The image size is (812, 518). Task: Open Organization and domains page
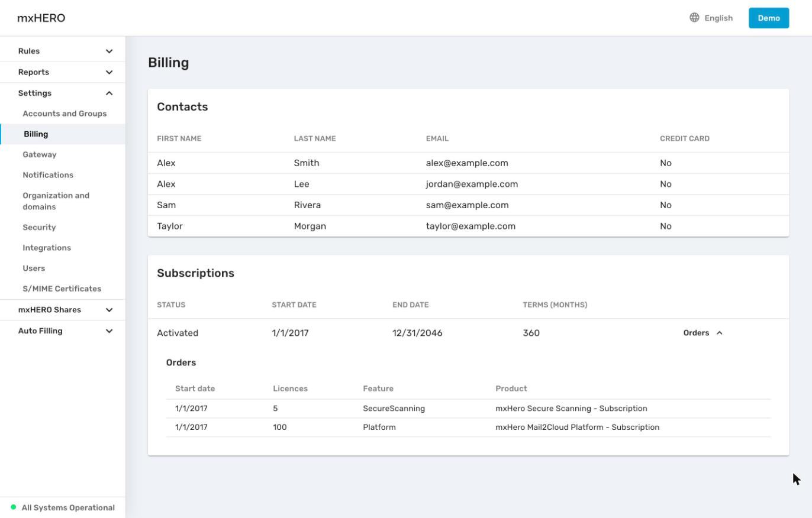point(56,201)
